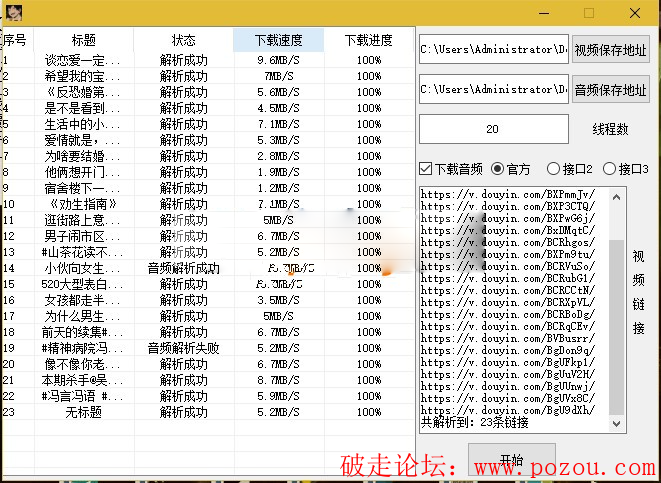The width and height of the screenshot is (661, 483).
Task: Select the row titled 《劝生指南》
Action: [x=209, y=204]
